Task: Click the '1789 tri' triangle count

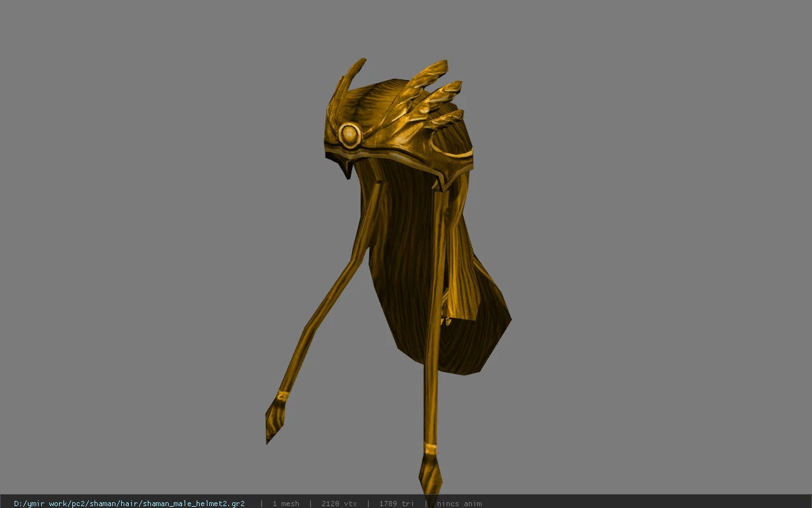Action: [396, 504]
